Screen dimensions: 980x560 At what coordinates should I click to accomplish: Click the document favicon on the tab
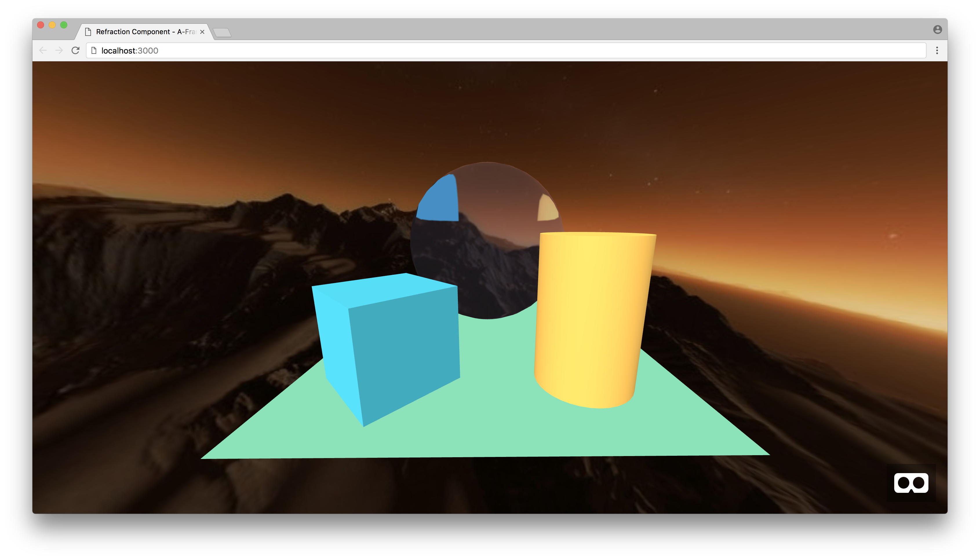(x=88, y=32)
